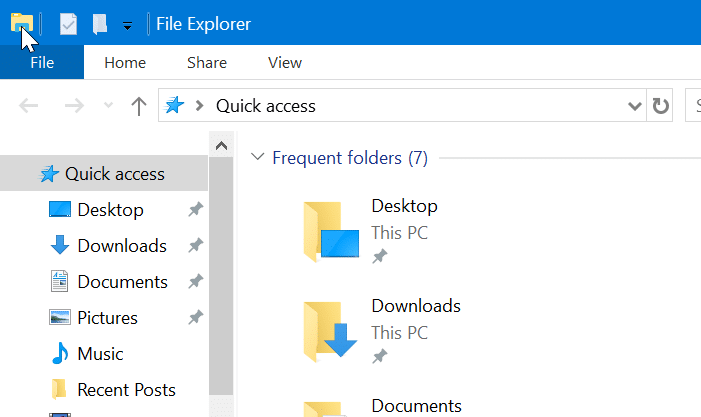Click the navigation pane scroll up arrow
The image size is (701, 417).
pos(221,146)
